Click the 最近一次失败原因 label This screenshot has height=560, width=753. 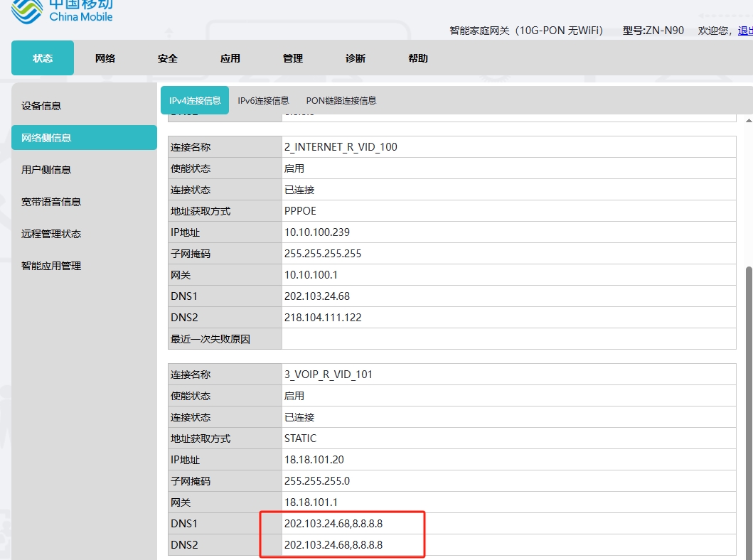coord(210,339)
